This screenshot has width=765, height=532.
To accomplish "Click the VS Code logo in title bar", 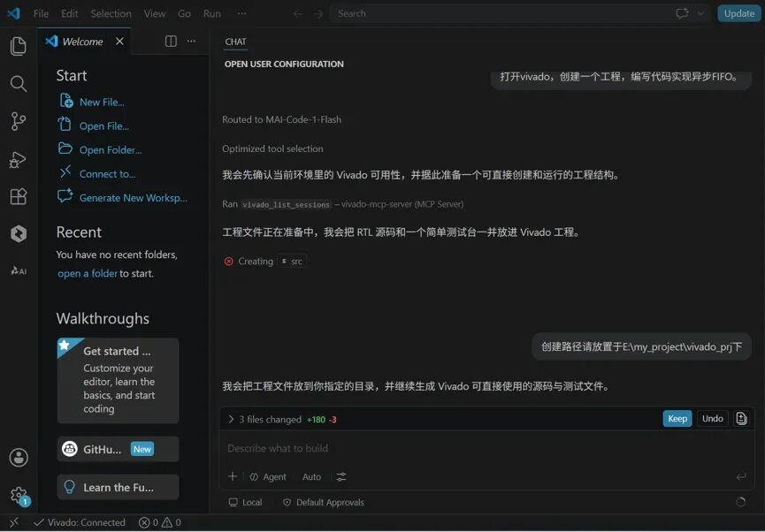I will pos(13,13).
